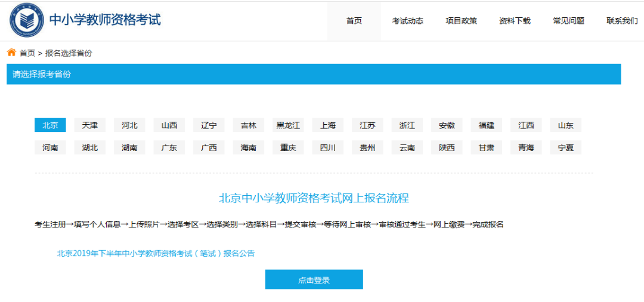Image resolution: width=644 pixels, height=302 pixels.
Task: Select the 河北 province button
Action: 129,125
